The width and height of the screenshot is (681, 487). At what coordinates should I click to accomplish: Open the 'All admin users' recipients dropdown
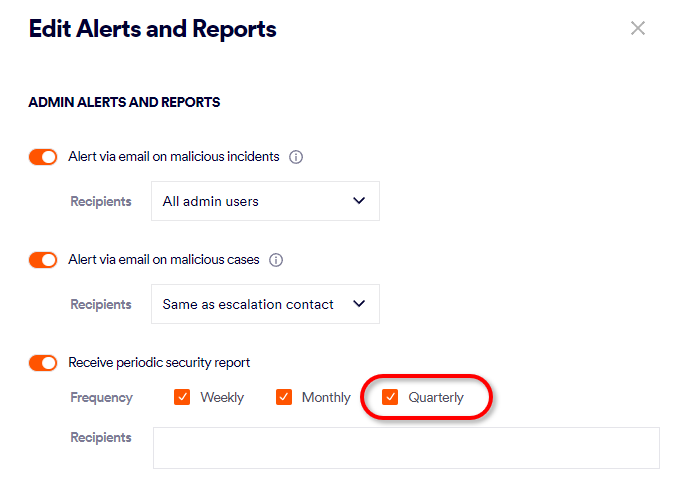(264, 201)
